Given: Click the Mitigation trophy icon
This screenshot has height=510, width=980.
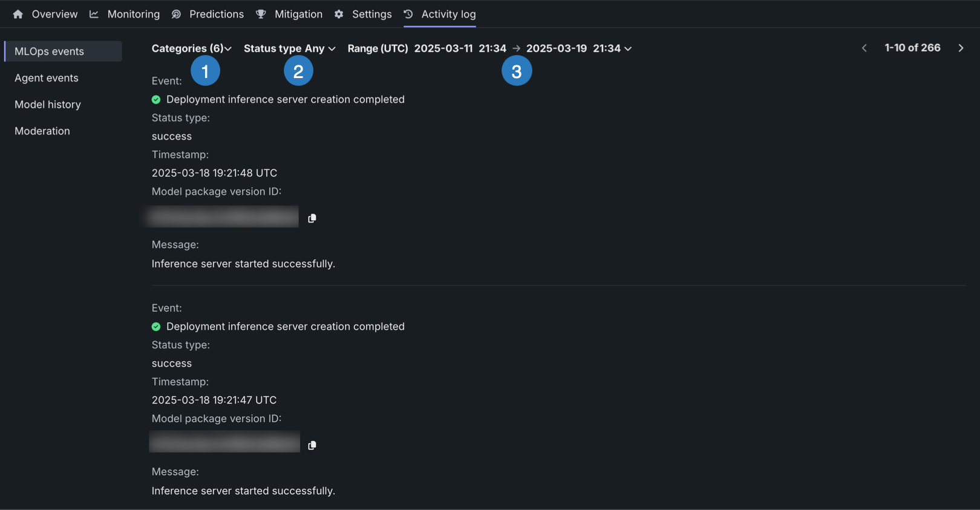Looking at the screenshot, I should [x=261, y=14].
